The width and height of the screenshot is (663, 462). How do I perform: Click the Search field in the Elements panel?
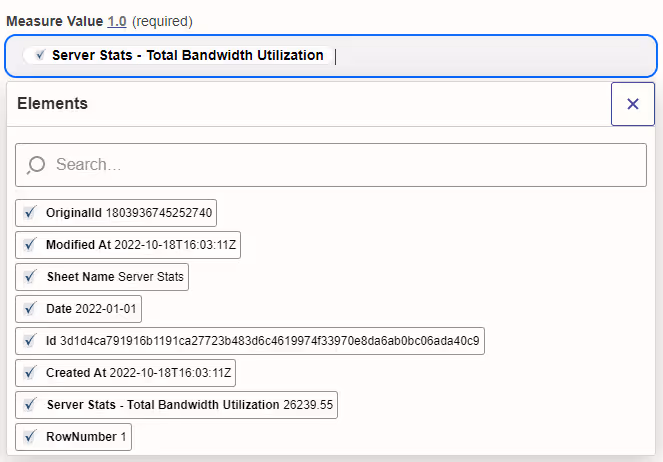331,165
